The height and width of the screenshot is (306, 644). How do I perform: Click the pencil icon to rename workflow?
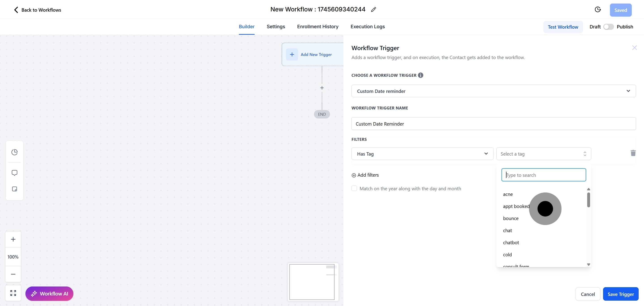[x=373, y=9]
